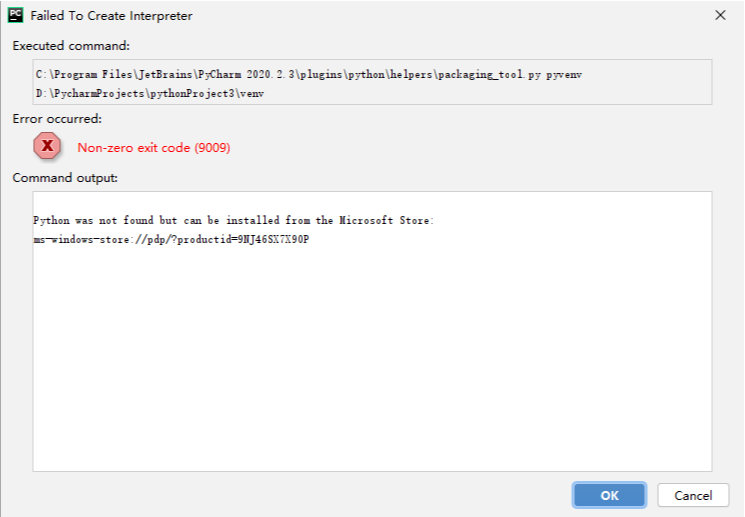Click the product ID 9NJ46SX7X90P text
The height and width of the screenshot is (517, 745).
pos(270,240)
